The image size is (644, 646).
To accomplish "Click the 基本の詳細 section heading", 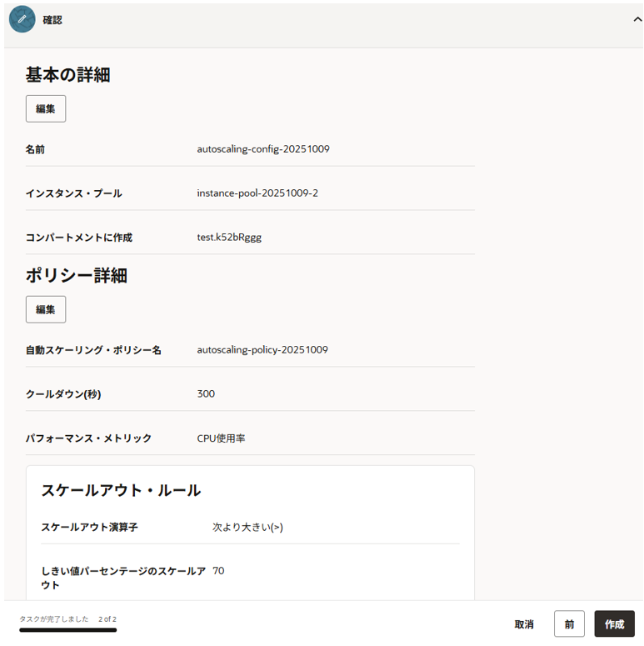I will [x=67, y=74].
